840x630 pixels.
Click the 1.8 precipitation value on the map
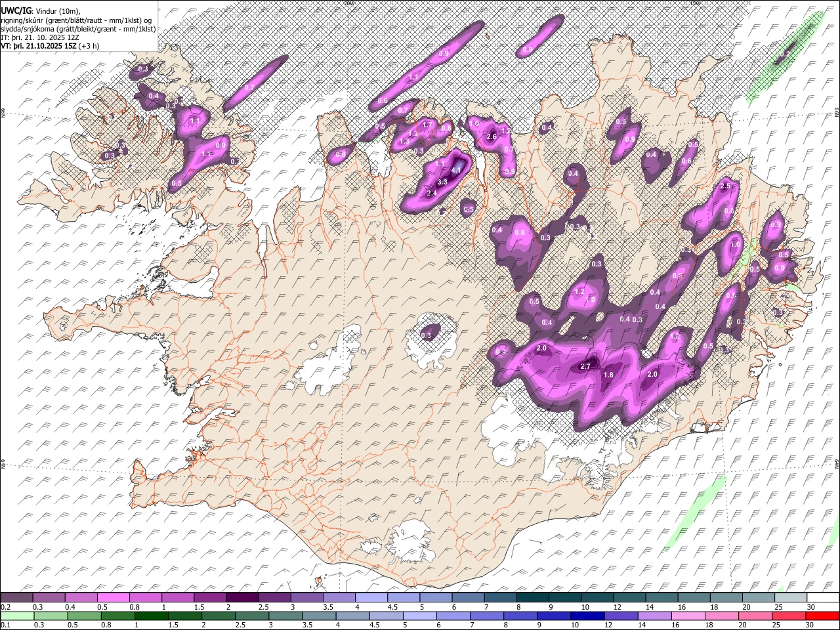pyautogui.click(x=608, y=375)
